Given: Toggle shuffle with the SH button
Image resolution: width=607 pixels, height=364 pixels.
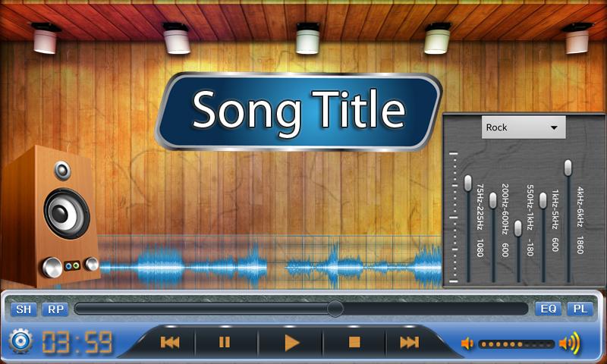Looking at the screenshot, I should (x=24, y=309).
